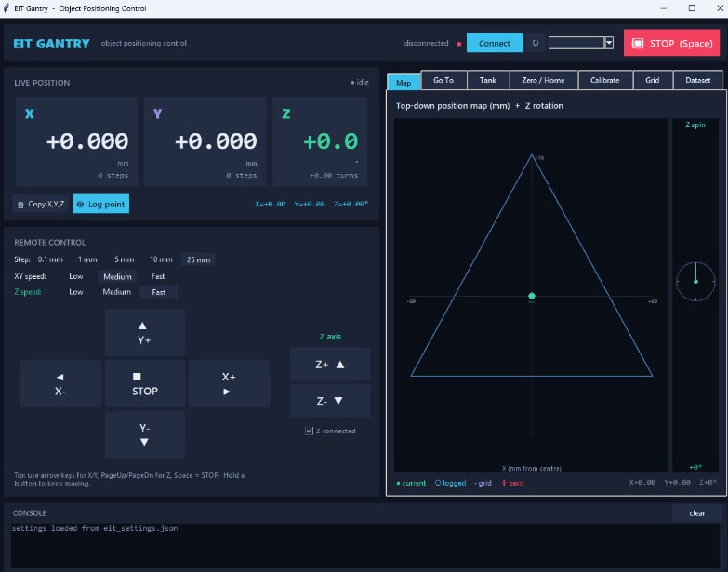The height and width of the screenshot is (572, 728).
Task: Click the clear console button
Action: click(696, 513)
